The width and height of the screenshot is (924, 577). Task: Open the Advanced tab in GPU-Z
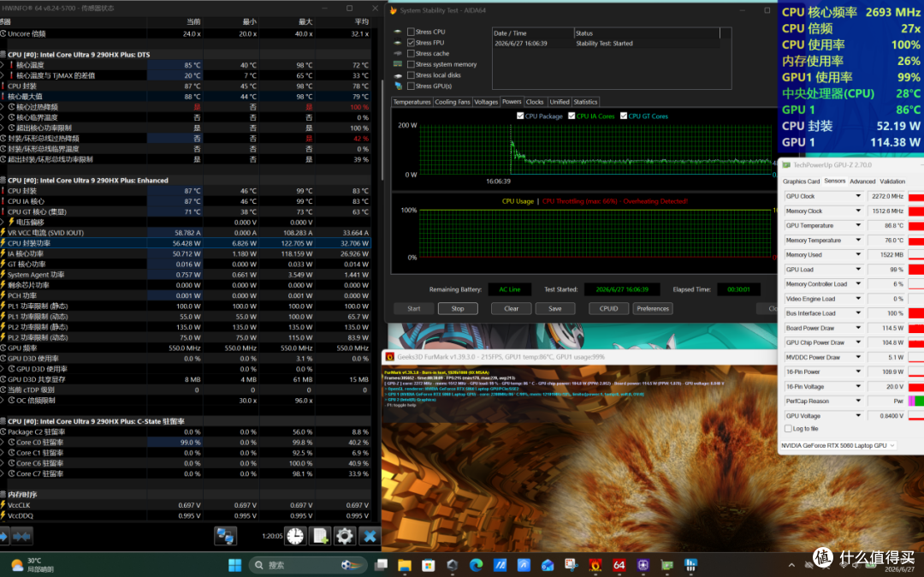[x=862, y=181]
